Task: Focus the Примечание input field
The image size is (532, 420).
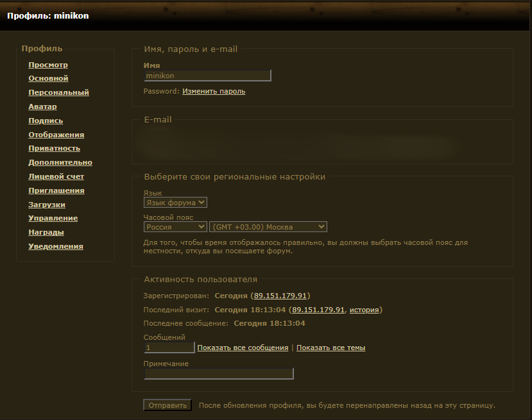Action: tap(219, 374)
